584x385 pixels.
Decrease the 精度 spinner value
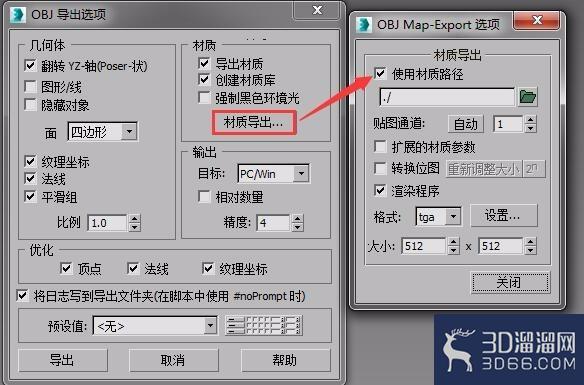pyautogui.click(x=297, y=227)
